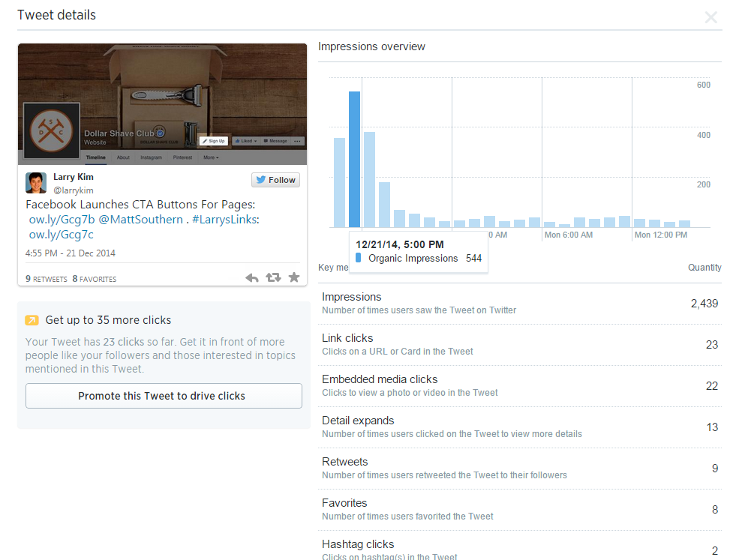Image resolution: width=739 pixels, height=560 pixels.
Task: Open Larry Kim's profile avatar thumbnail
Action: point(36,182)
